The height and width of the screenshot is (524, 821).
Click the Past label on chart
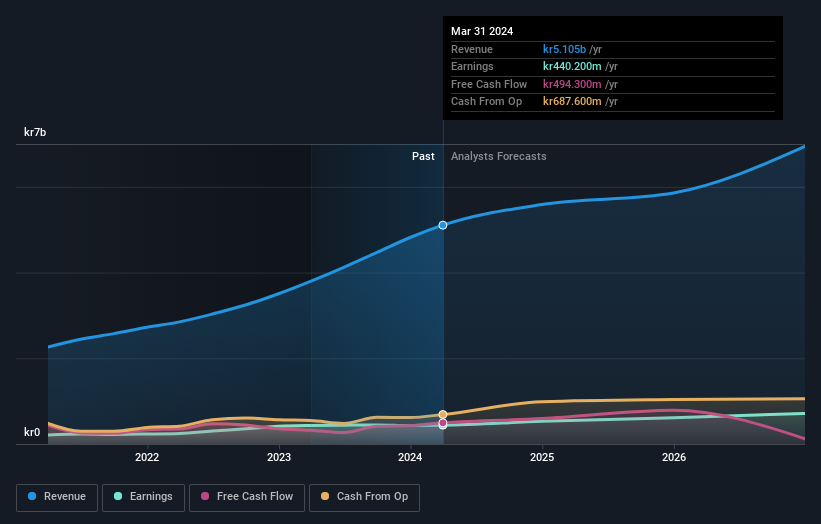click(x=423, y=156)
